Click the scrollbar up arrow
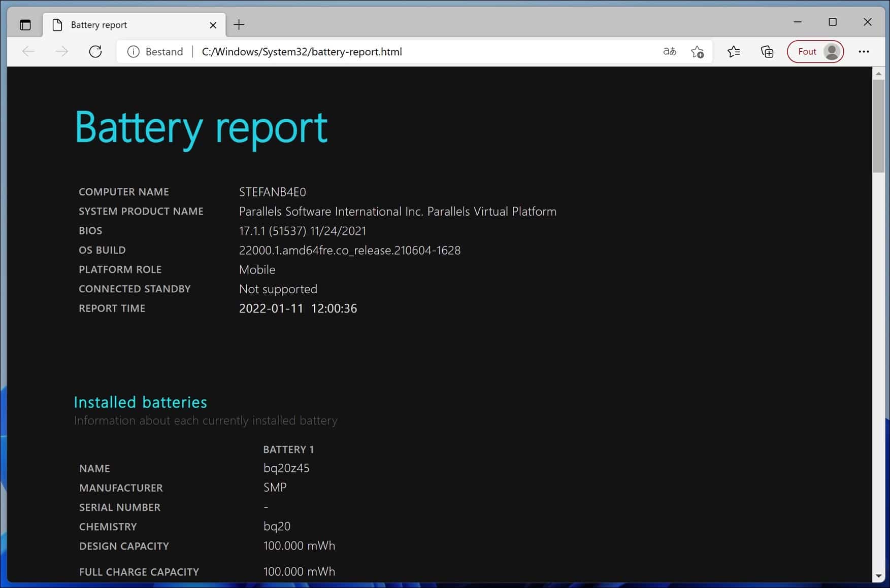890x588 pixels. pyautogui.click(x=878, y=74)
